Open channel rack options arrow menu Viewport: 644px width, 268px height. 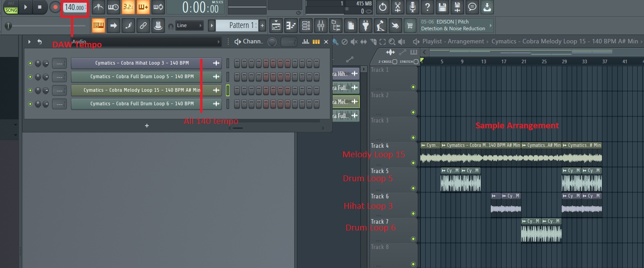[x=30, y=42]
